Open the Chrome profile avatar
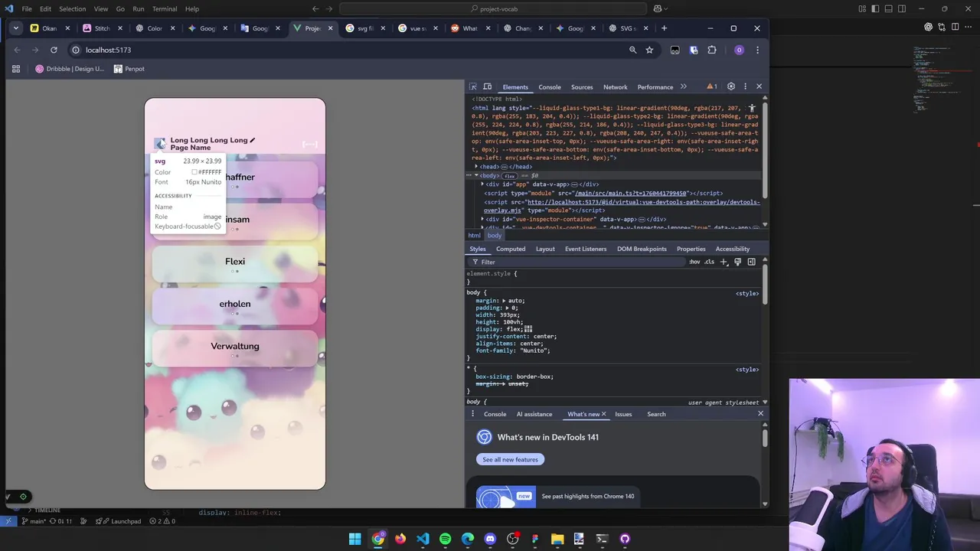980x551 pixels. coord(739,50)
